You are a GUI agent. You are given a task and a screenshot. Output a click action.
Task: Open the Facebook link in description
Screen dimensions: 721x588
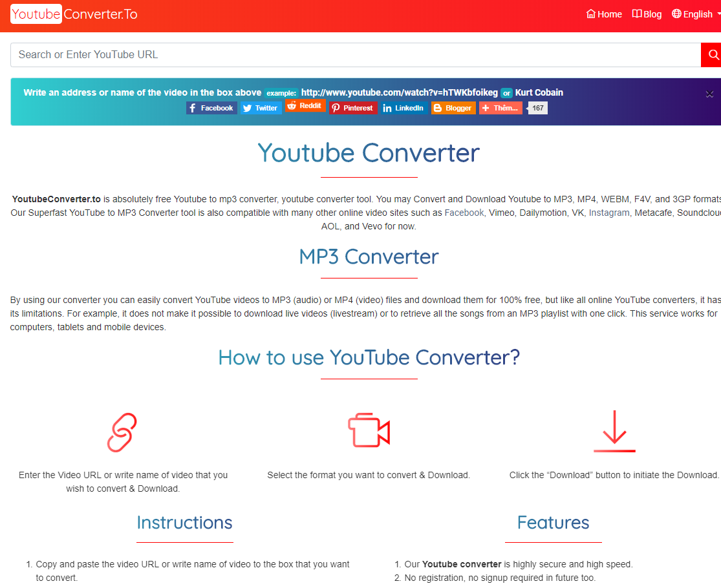click(x=464, y=213)
